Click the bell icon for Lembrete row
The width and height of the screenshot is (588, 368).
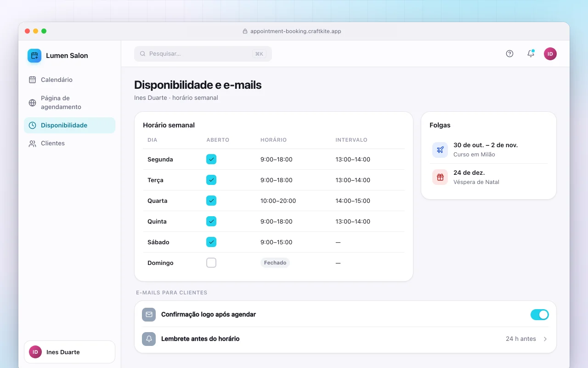tap(149, 339)
